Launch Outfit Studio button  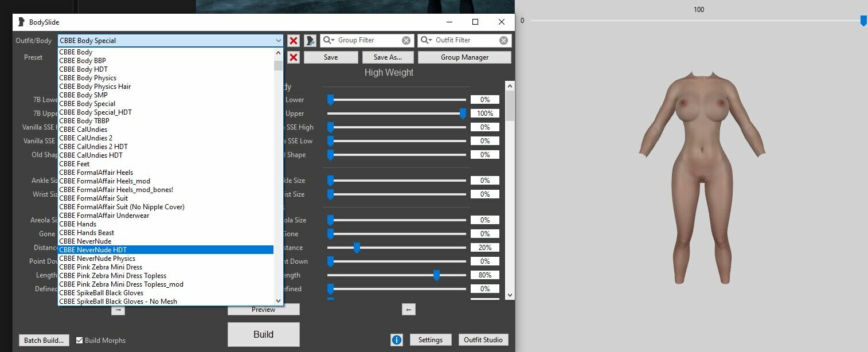483,340
